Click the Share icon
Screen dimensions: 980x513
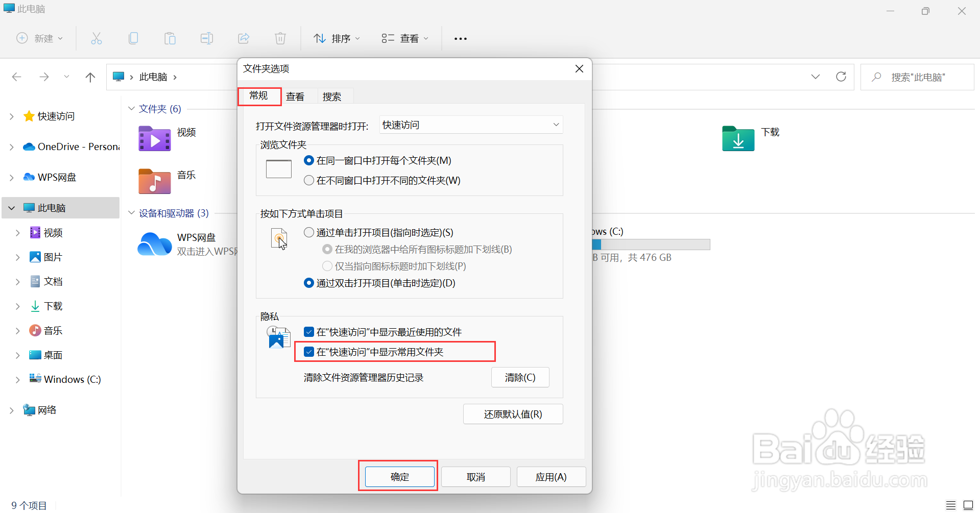click(244, 38)
